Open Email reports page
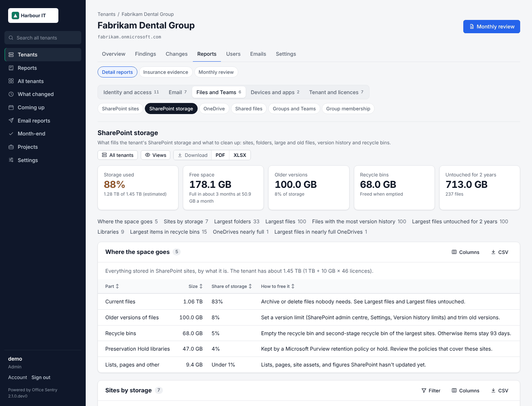Viewport: 532px width, 406px height. [43, 121]
